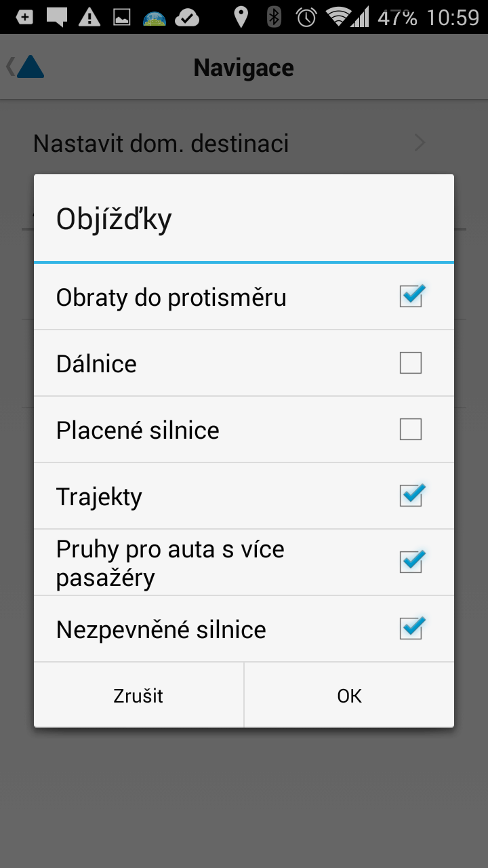
Task: Tap the picture notification icon
Action: tap(121, 18)
